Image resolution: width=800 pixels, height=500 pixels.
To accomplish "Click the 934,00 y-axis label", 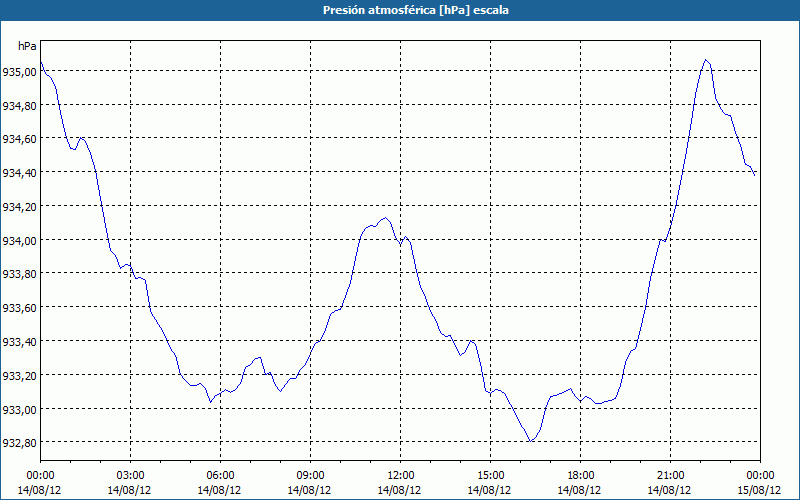I will (19, 240).
